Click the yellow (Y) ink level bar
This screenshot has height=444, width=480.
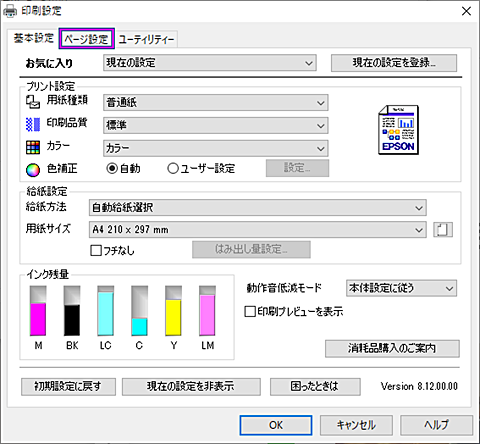tap(173, 311)
